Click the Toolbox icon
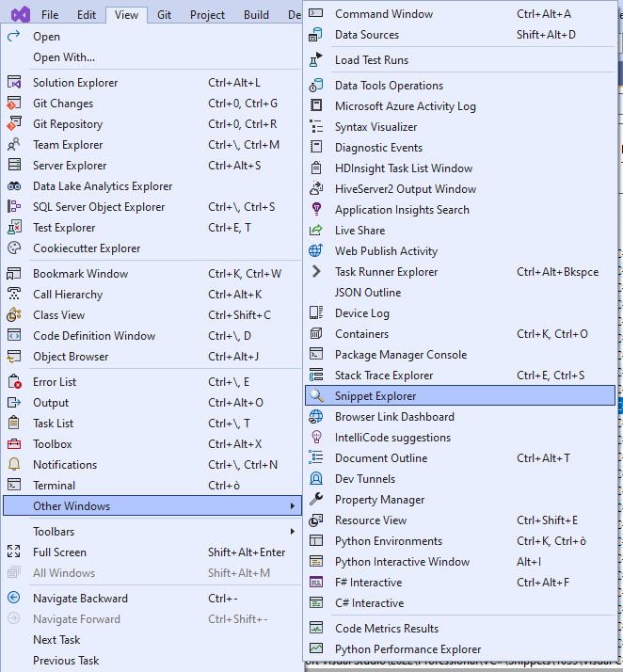The width and height of the screenshot is (623, 672). (x=14, y=444)
